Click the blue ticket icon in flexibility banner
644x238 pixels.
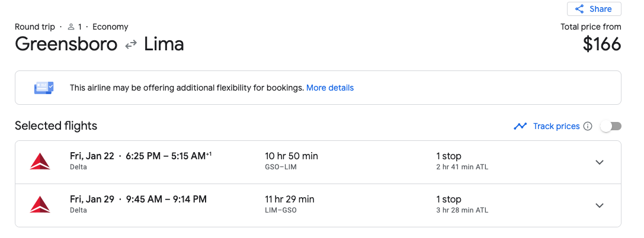point(44,88)
